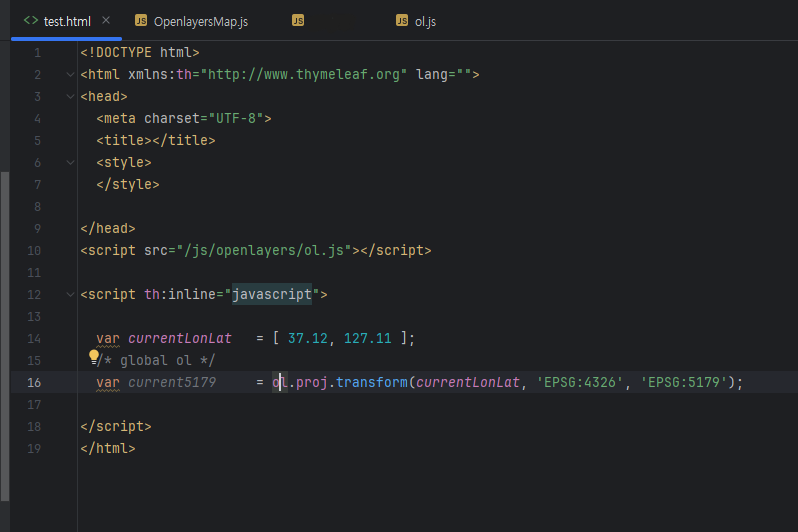Image resolution: width=798 pixels, height=532 pixels.
Task: Click 'currentLonLat' argument on line 16
Action: click(x=467, y=382)
